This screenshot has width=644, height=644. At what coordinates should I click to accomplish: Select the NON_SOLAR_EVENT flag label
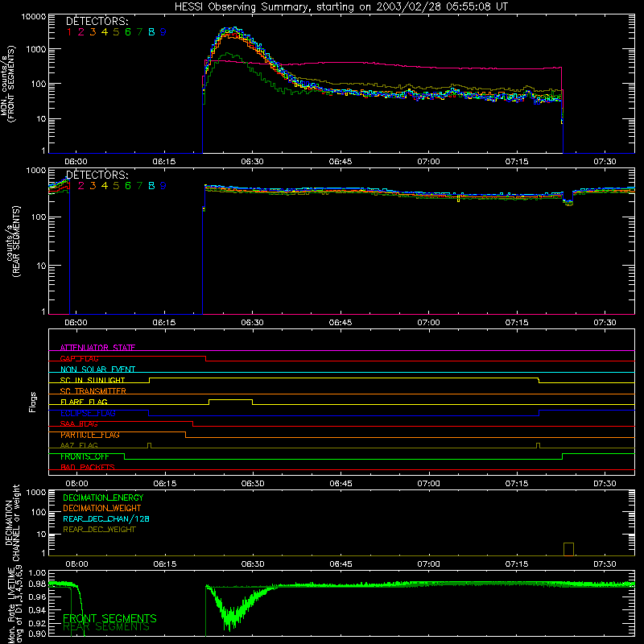(97, 369)
